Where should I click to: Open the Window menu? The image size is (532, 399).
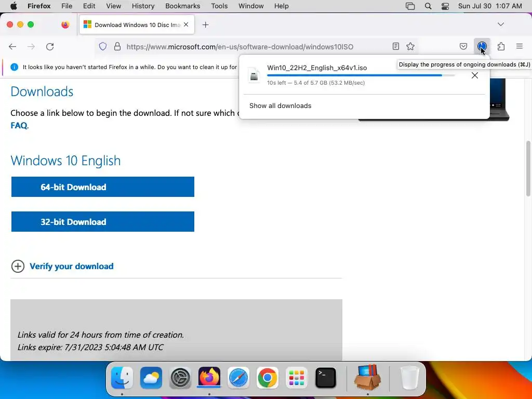point(251,6)
